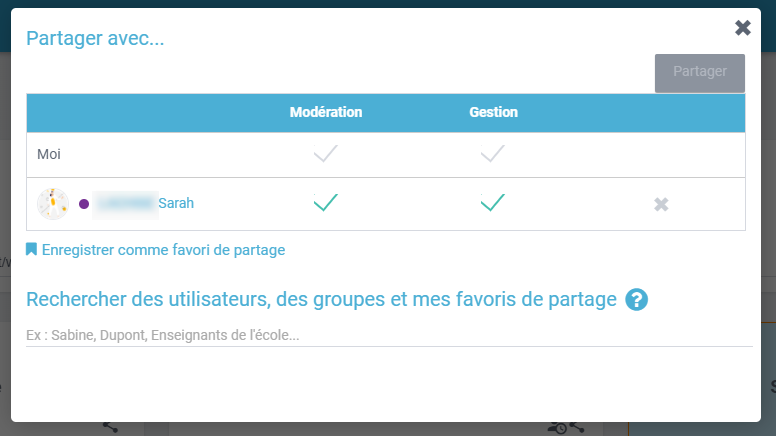Viewport: 776px width, 436px height.
Task: Click Sarah's profile avatar
Action: (53, 204)
